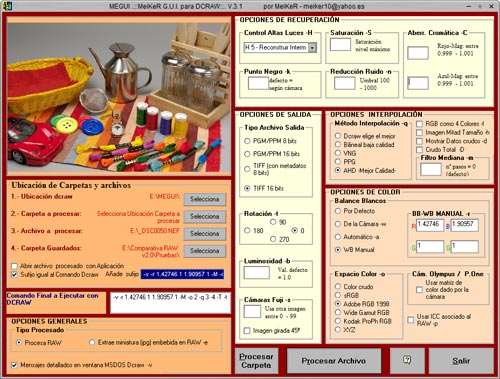
Task: Click Selecciona for Carpeta Guardados
Action: tap(205, 251)
